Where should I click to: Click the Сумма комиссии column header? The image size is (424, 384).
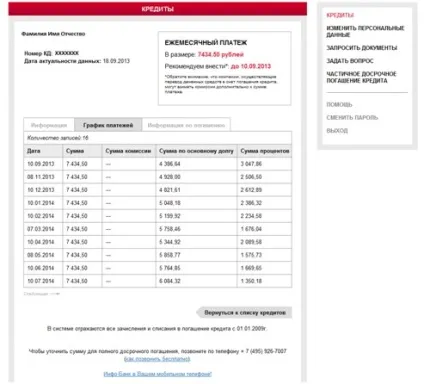click(x=128, y=151)
